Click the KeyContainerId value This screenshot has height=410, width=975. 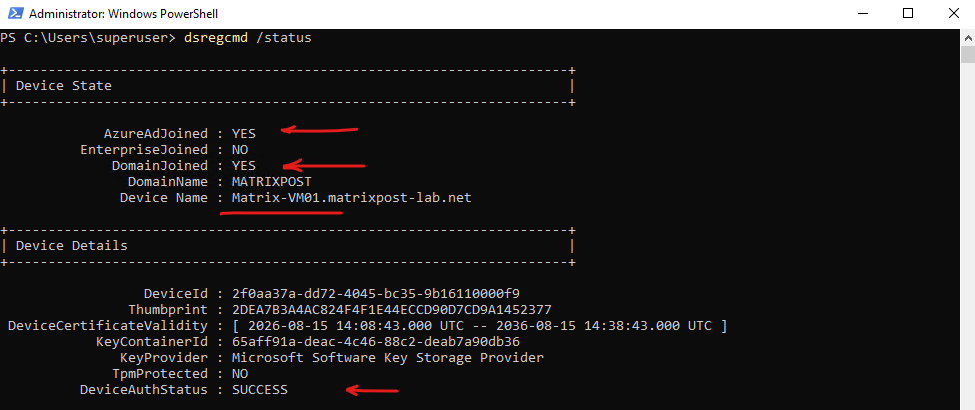coord(376,342)
